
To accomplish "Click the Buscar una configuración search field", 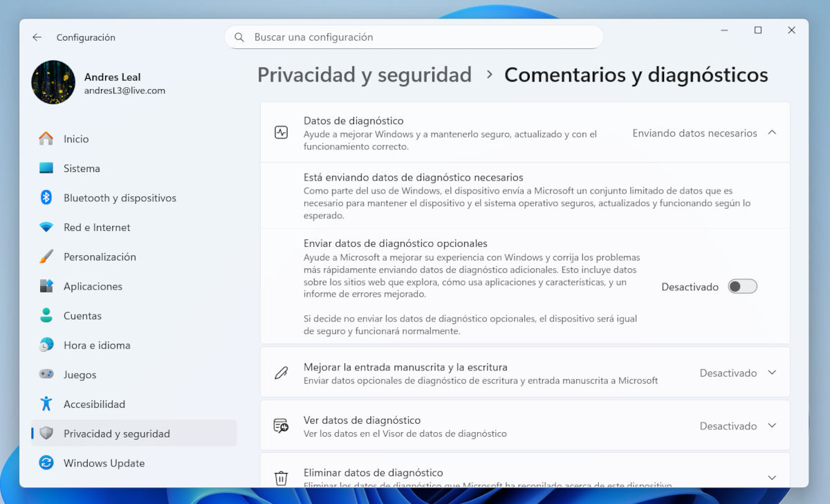I will (414, 37).
